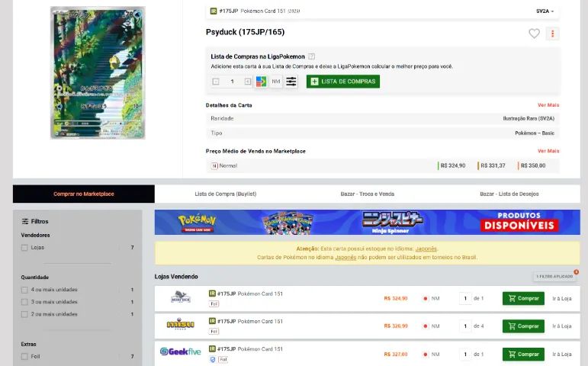This screenshot has width=588, height=366.
Task: Click the minimum price R$ 324,90 average
Action: point(452,165)
